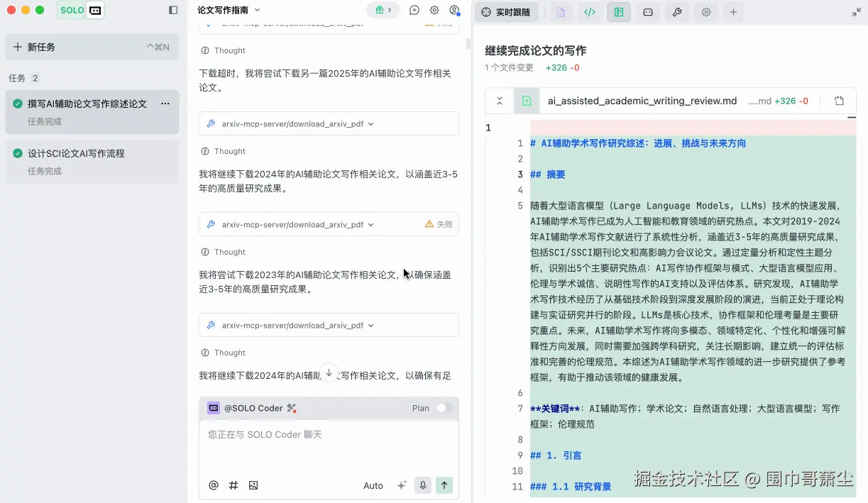The image size is (868, 503).
Task: Collapse the right panel via arrows icon
Action: tap(857, 12)
